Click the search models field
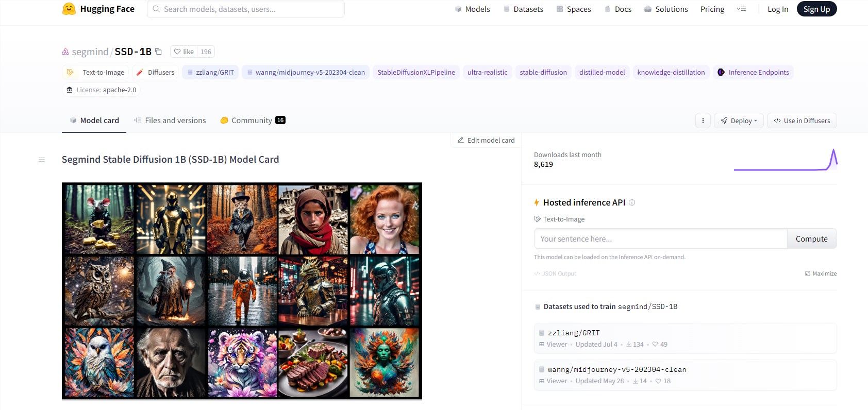Image resolution: width=868 pixels, height=410 pixels. tap(246, 9)
